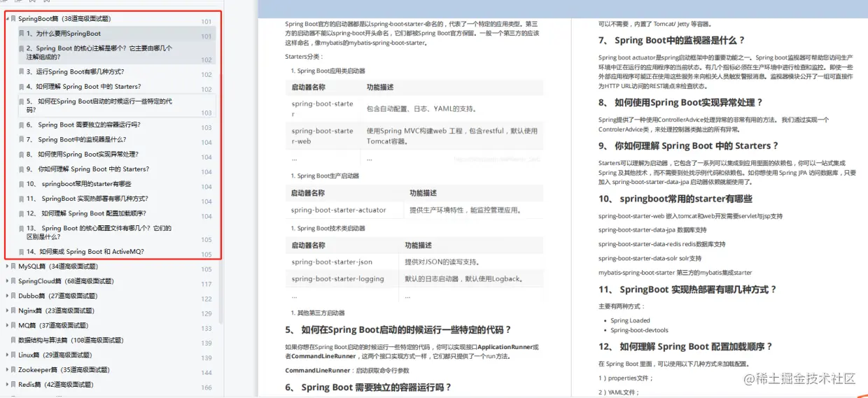The image size is (868, 398).
Task: Expand the Redis篇 bookmark group
Action: coord(7,385)
